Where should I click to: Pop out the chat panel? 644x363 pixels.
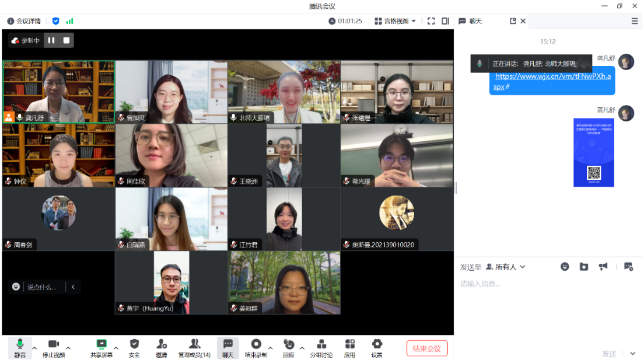click(513, 21)
